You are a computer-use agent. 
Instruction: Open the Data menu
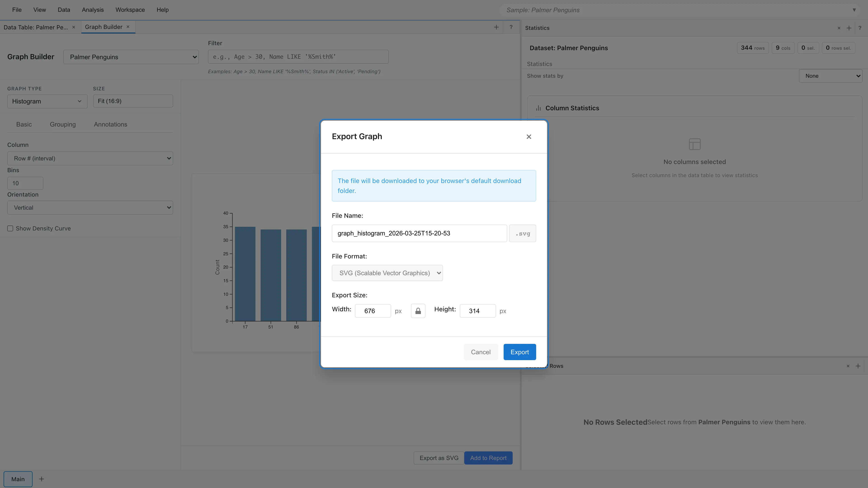tap(64, 10)
